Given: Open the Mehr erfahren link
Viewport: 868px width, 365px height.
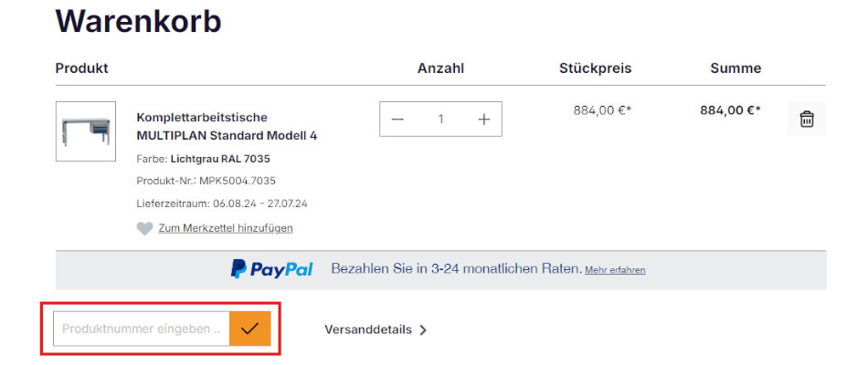Looking at the screenshot, I should click(615, 270).
